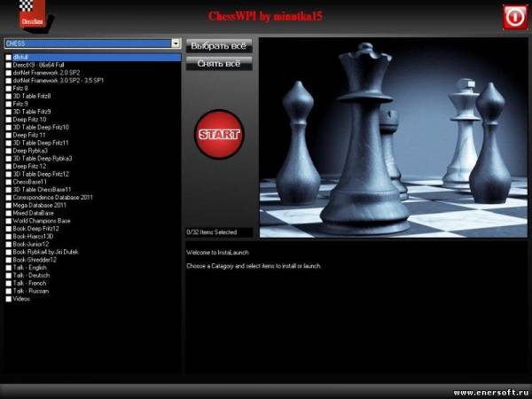Enable the Book Deep Fritz12 checkbox
532x399 pixels.
point(9,229)
